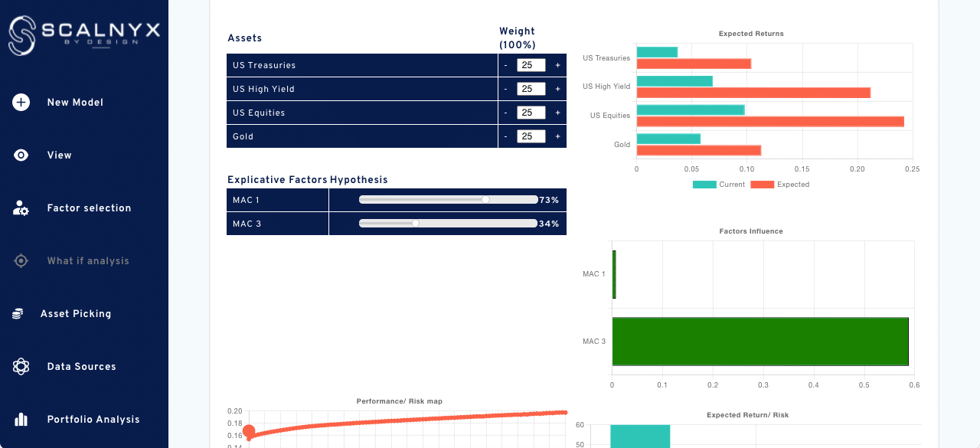Select the Asset Picking icon

pyautogui.click(x=20, y=313)
